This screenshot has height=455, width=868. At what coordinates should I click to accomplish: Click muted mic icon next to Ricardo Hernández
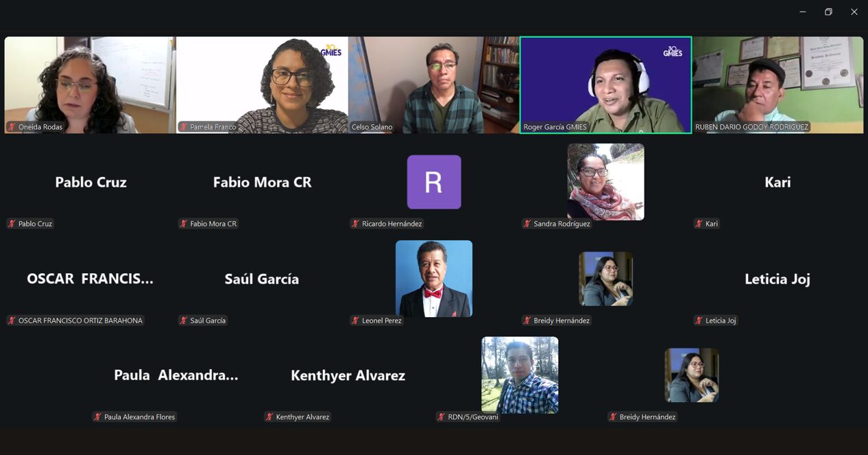pos(355,224)
